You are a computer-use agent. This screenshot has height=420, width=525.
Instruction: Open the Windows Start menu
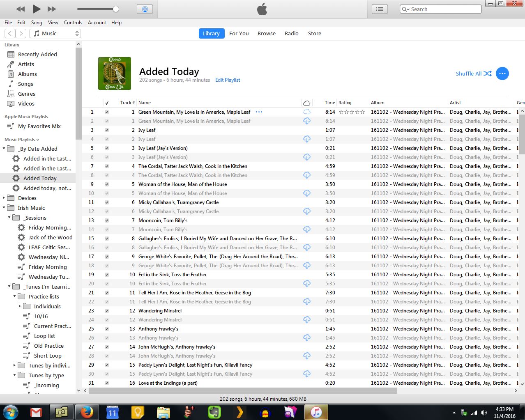click(x=10, y=412)
